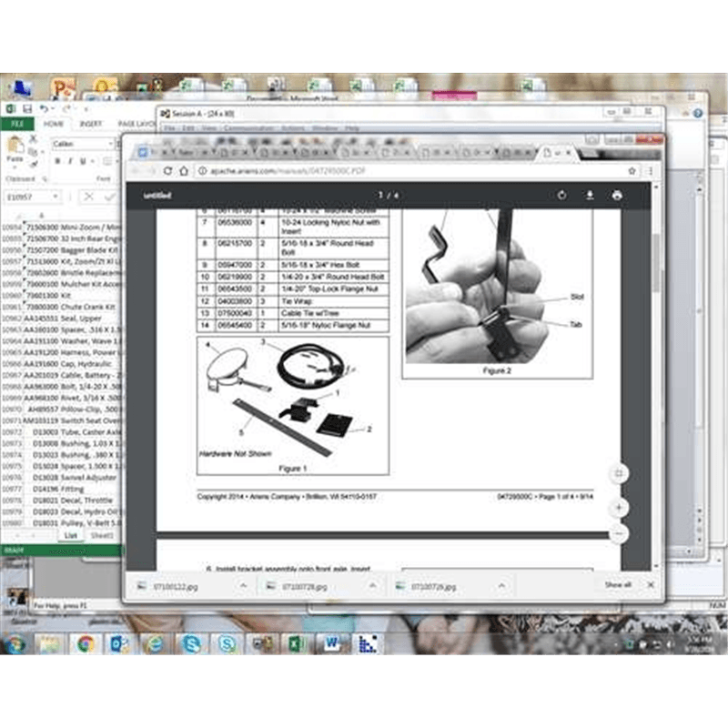728x728 pixels.
Task: Click the fit-to-page button in PDF viewer
Action: pyautogui.click(x=619, y=474)
